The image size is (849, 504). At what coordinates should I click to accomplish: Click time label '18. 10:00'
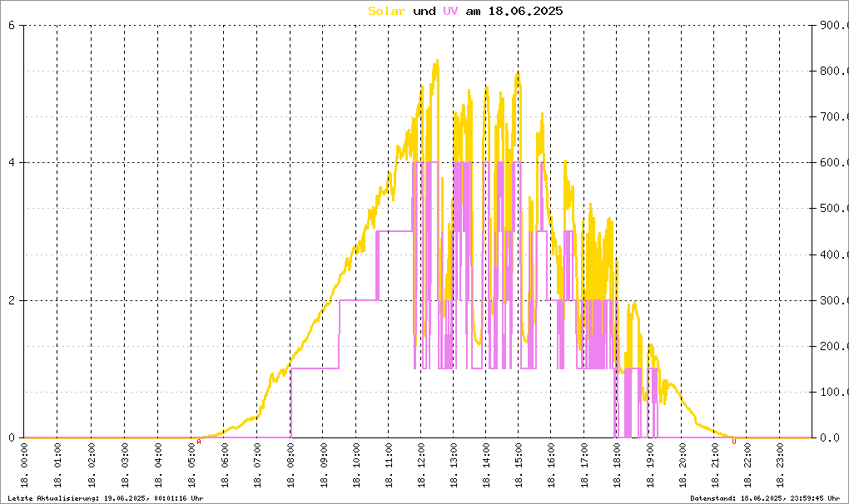[x=356, y=466]
